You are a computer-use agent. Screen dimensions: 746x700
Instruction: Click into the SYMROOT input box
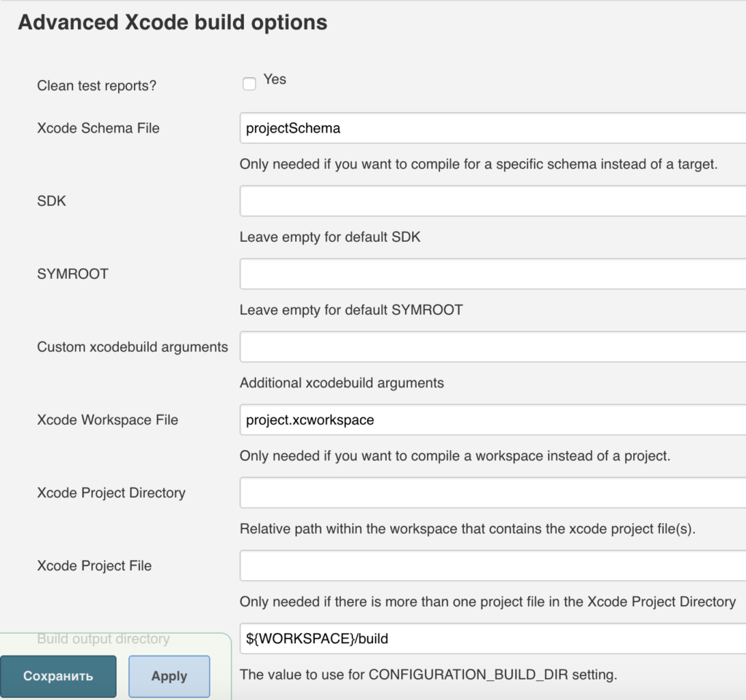(x=493, y=274)
